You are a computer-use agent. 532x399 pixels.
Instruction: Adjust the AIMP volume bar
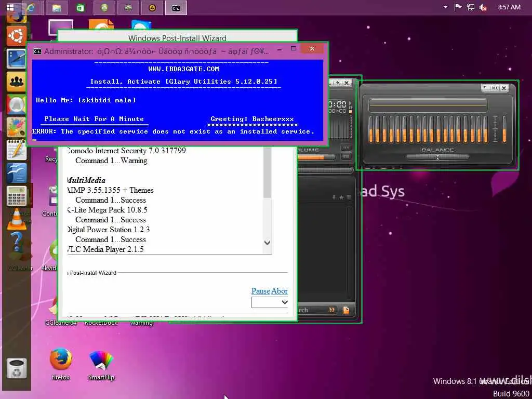[x=316, y=157]
